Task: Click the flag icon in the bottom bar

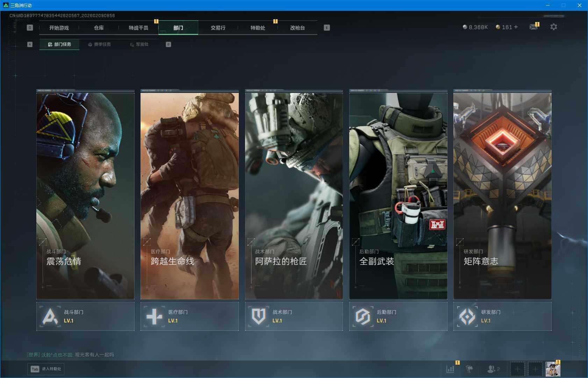Action: 469,369
